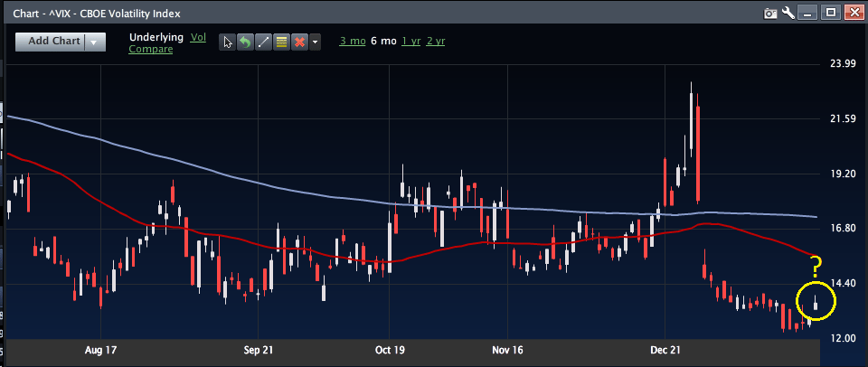
Task: Select the arrow pointer tool
Action: point(229,42)
